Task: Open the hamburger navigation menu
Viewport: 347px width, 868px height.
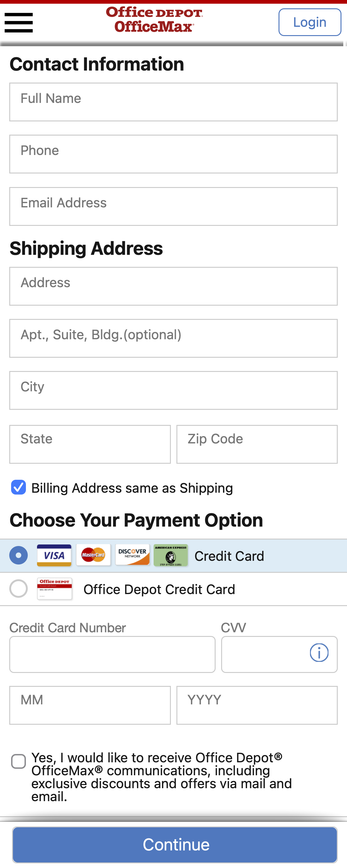Action: [19, 22]
